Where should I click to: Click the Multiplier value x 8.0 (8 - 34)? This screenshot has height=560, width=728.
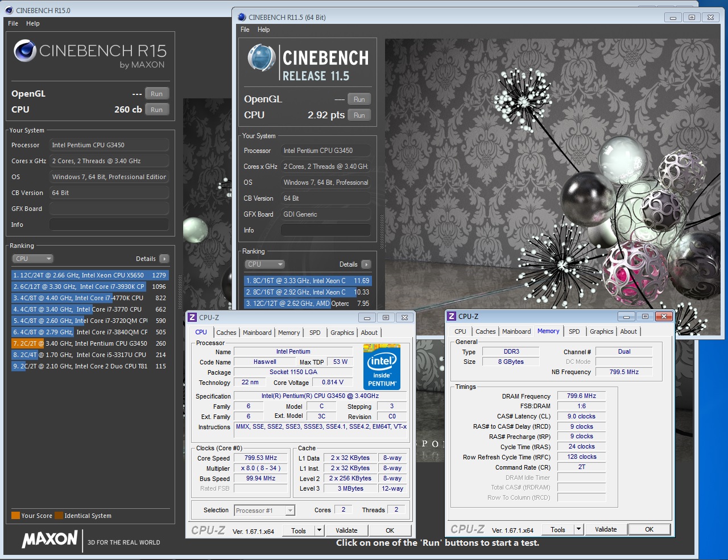260,468
